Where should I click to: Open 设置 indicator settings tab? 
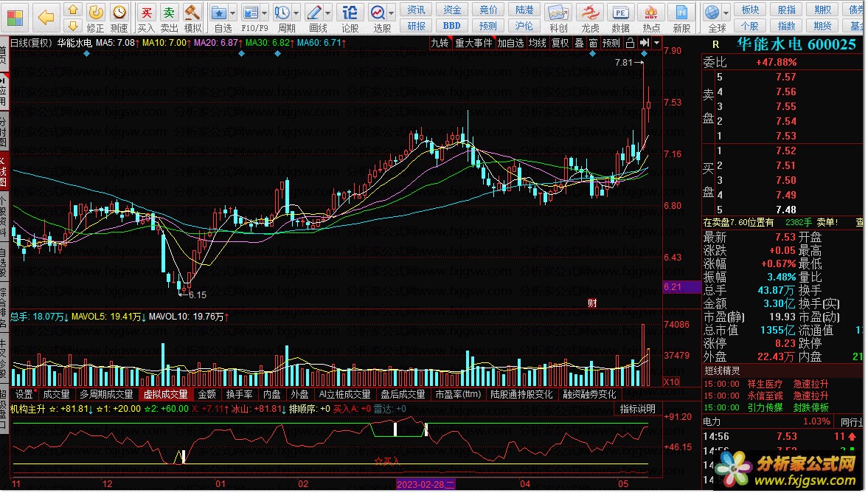(x=24, y=394)
